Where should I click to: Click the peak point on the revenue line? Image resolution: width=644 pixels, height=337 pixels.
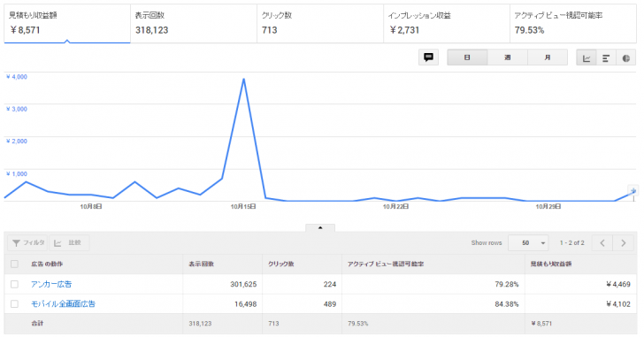click(x=243, y=80)
